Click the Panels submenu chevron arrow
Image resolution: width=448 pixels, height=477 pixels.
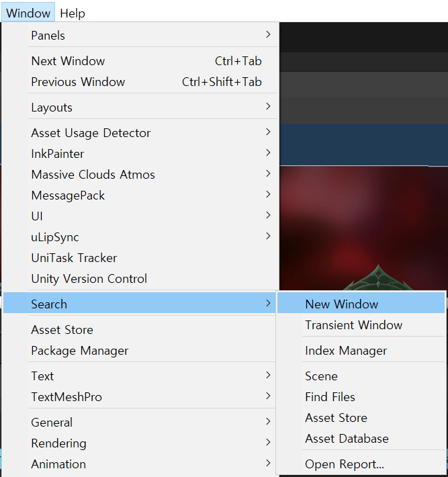tap(268, 34)
